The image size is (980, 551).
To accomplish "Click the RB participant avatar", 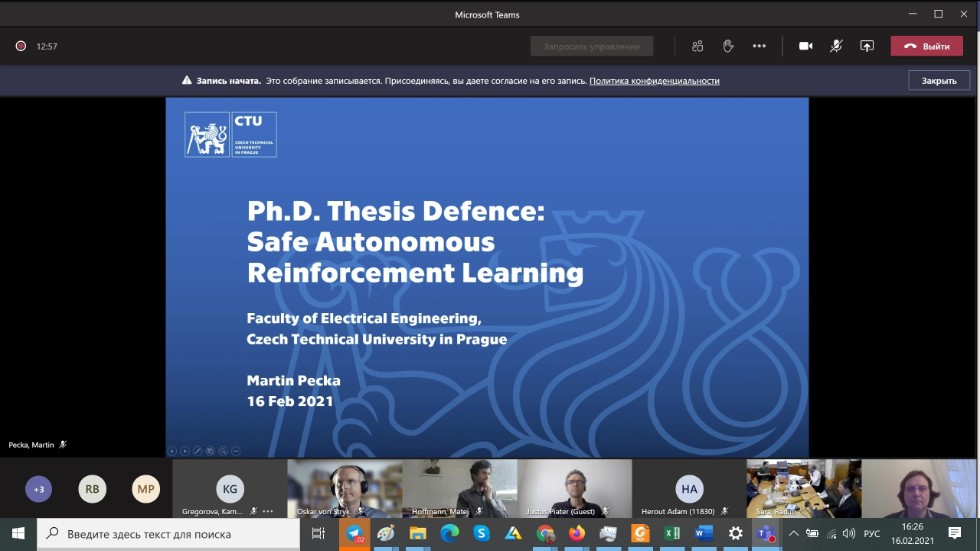I will [92, 489].
